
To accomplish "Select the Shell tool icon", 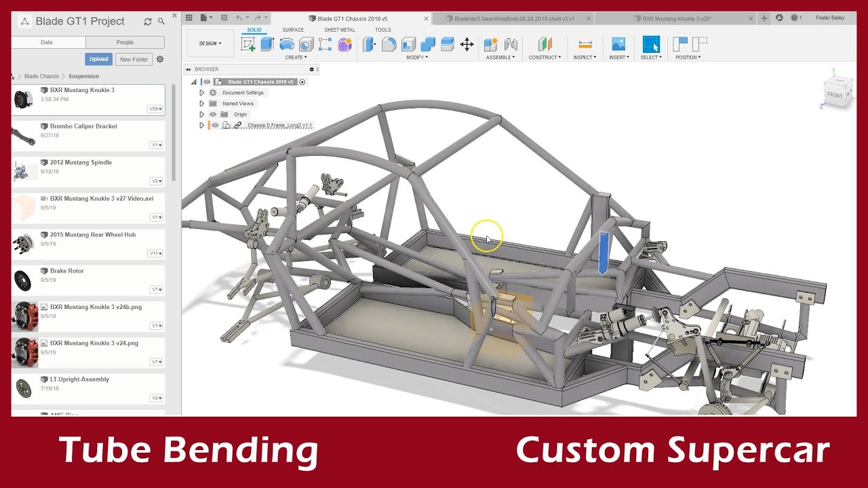I will pos(408,45).
